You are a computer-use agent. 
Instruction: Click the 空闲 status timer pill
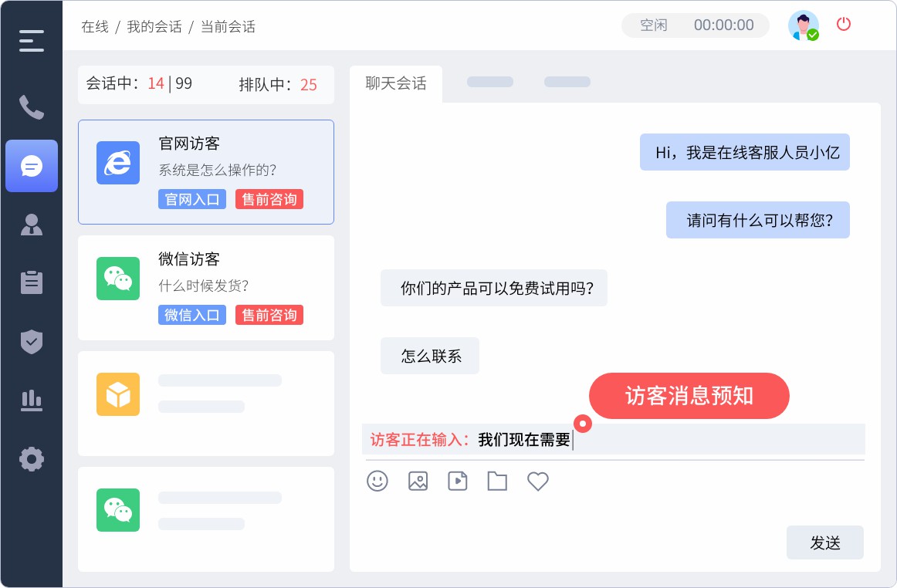click(696, 25)
